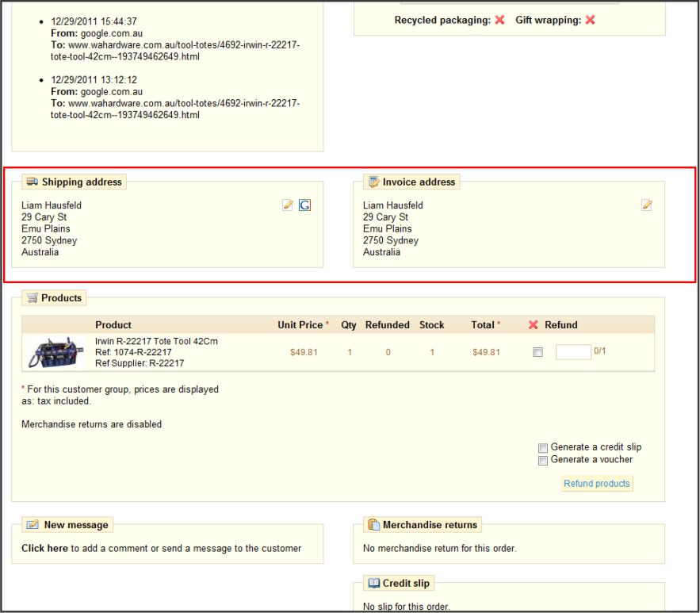
Task: Click Merchandise returns are disabled text
Action: coord(91,424)
